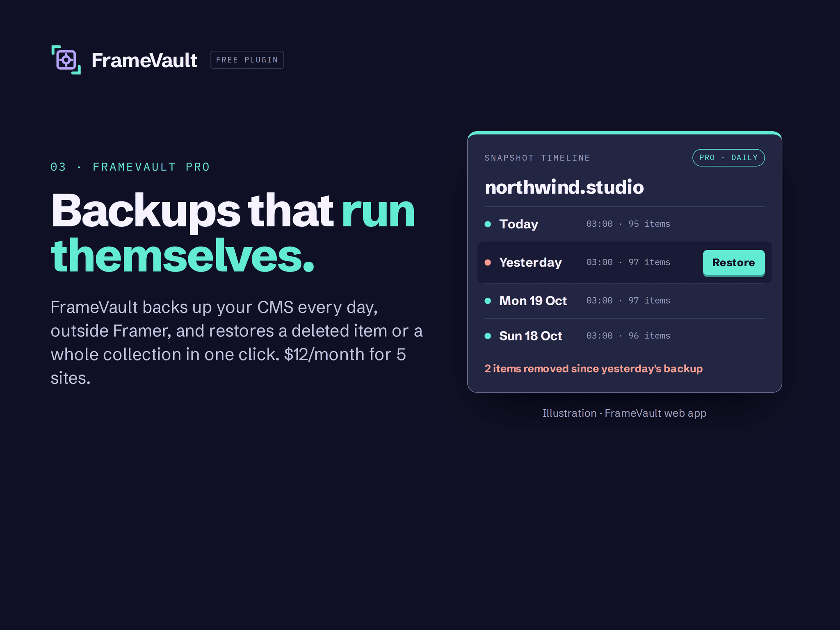Image resolution: width=840 pixels, height=630 pixels.
Task: Click the green status dot beside Today
Action: click(x=488, y=224)
